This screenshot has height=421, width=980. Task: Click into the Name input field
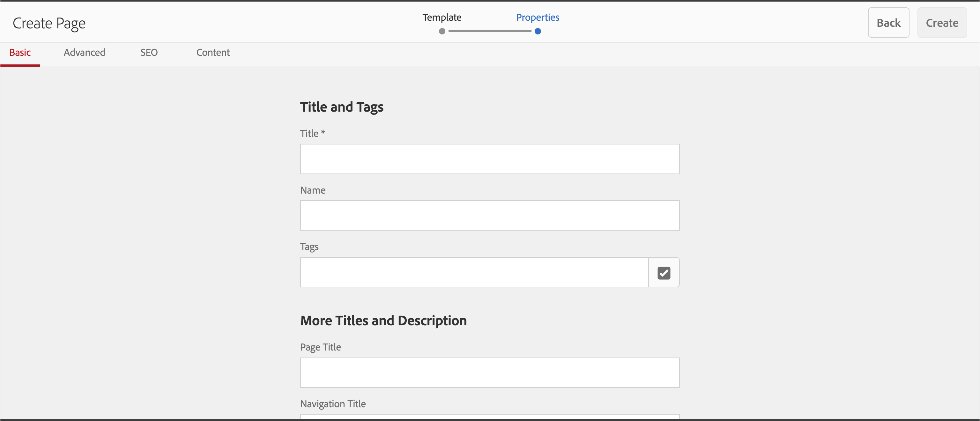[x=489, y=216]
